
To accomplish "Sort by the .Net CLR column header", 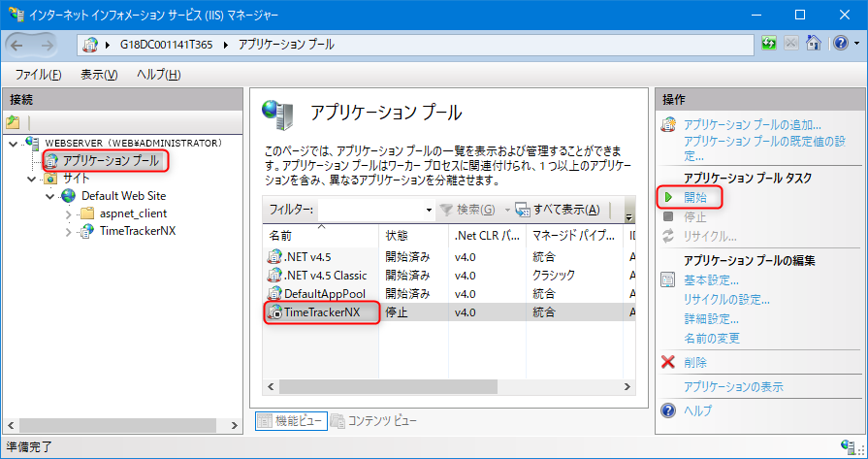I will pyautogui.click(x=487, y=236).
